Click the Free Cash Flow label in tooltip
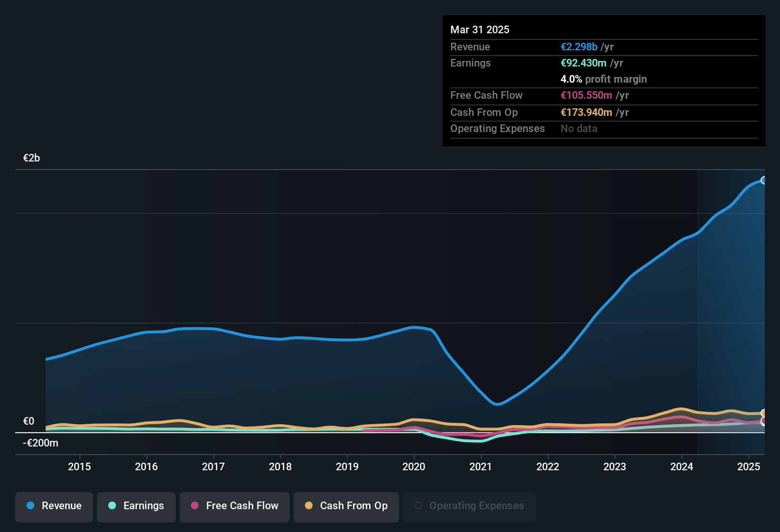 (x=486, y=95)
